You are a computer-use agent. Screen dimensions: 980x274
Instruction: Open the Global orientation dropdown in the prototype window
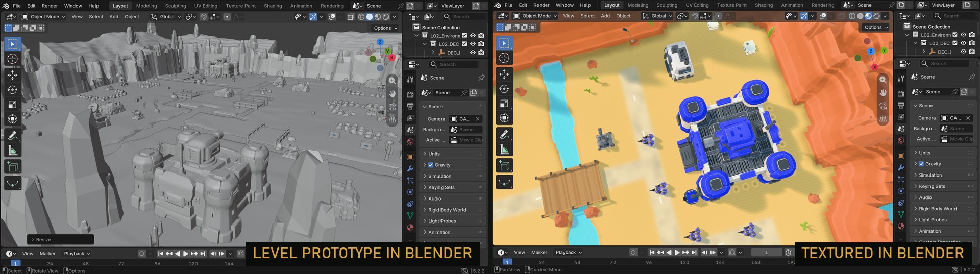tap(165, 17)
